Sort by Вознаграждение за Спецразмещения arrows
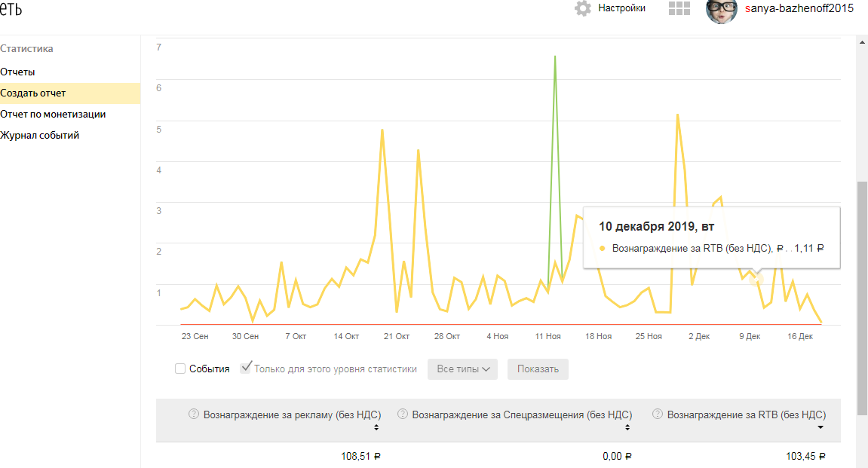The image size is (868, 468). point(627,428)
